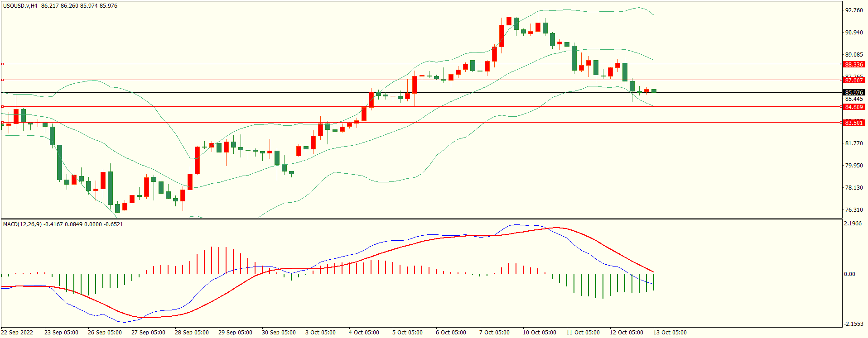Click the 28 Sep 05:00 date label
This screenshot has width=868, height=338.
[x=192, y=332]
